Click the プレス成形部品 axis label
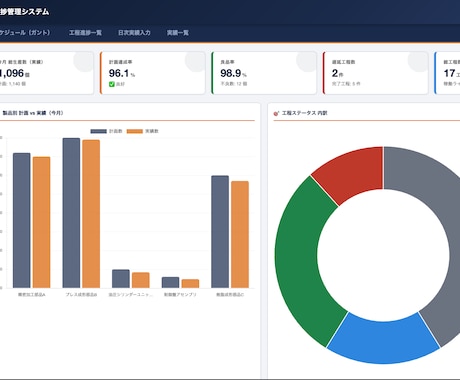This screenshot has width=460, height=380. (x=81, y=295)
